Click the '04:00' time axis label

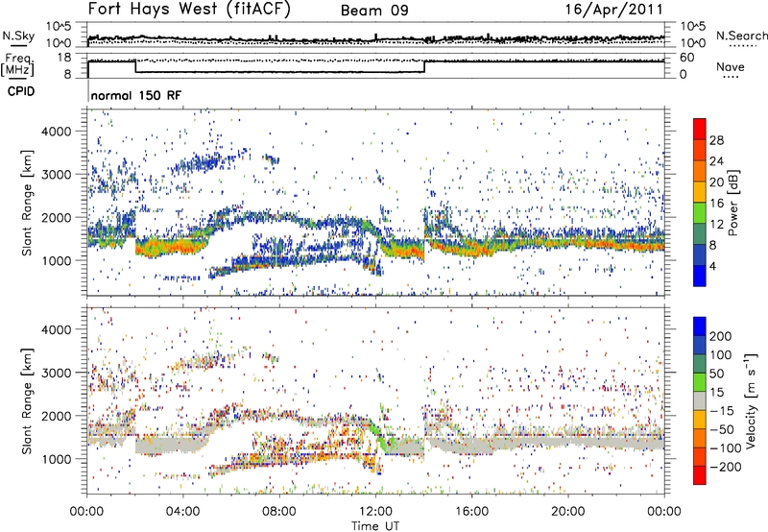182,512
